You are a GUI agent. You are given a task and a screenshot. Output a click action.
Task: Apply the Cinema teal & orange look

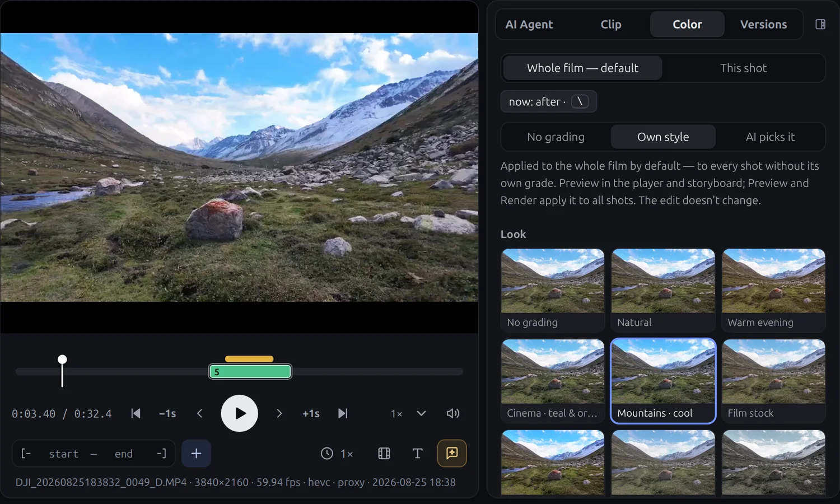click(553, 381)
